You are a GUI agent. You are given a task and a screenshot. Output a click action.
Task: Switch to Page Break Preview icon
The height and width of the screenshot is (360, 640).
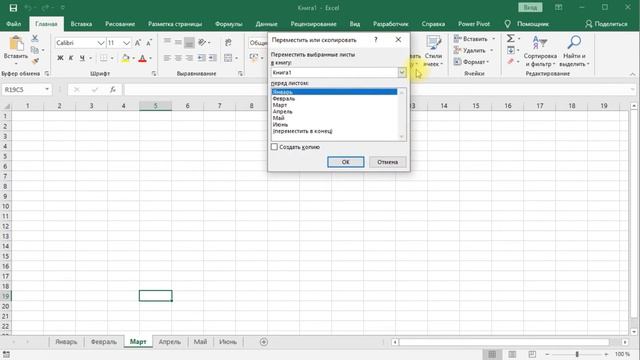point(532,354)
